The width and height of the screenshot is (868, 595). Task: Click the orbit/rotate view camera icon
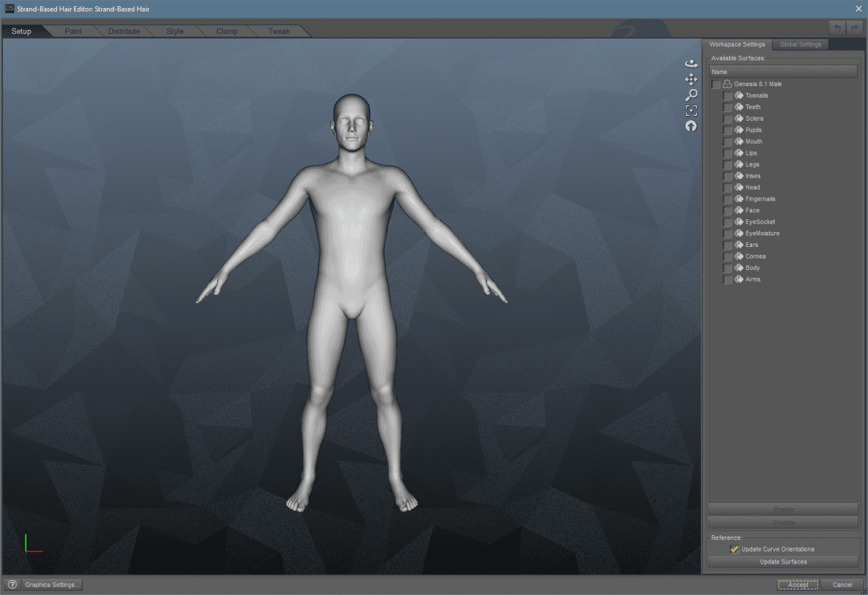point(691,64)
